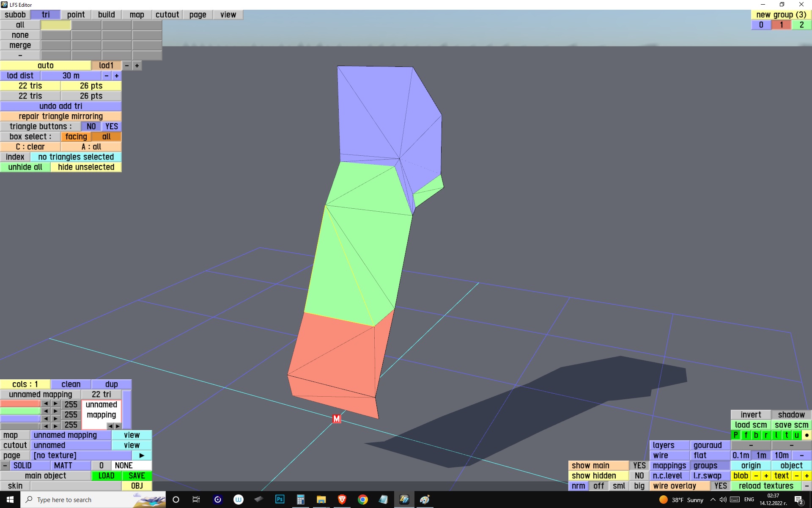Open Photoshop from the taskbar
Screen dimensions: 812x508
(x=280, y=500)
